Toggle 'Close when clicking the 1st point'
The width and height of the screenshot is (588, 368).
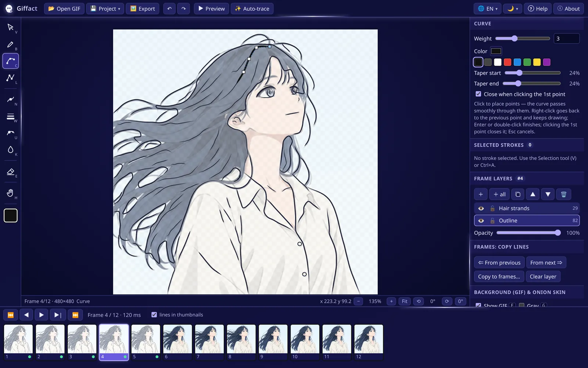point(478,94)
